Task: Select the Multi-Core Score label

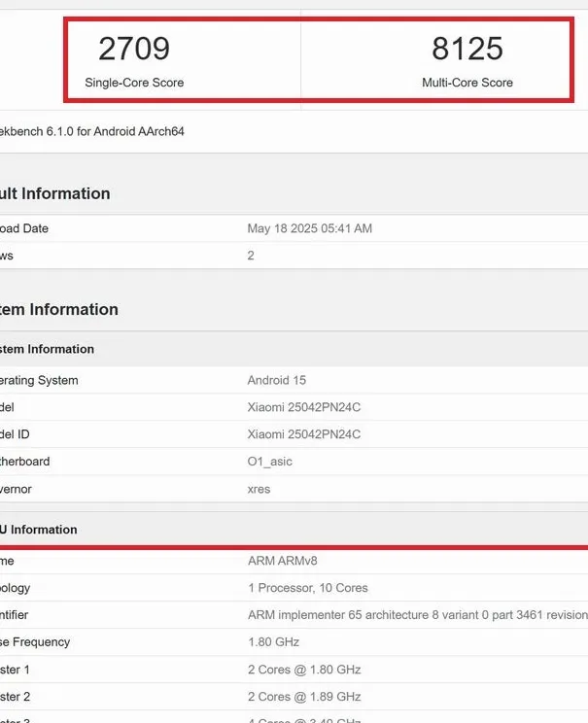Action: 467,83
